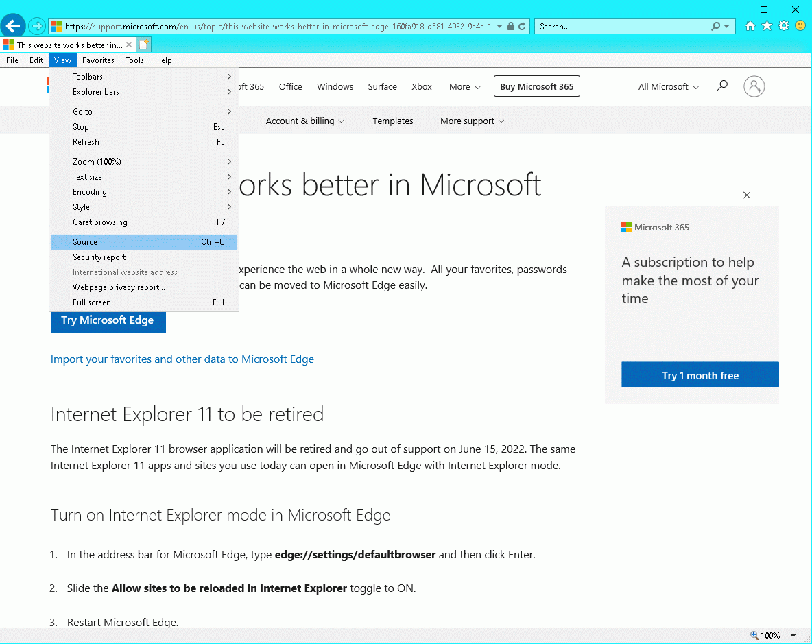Click the site favicon in address bar
The height and width of the screenshot is (644, 812).
point(56,26)
